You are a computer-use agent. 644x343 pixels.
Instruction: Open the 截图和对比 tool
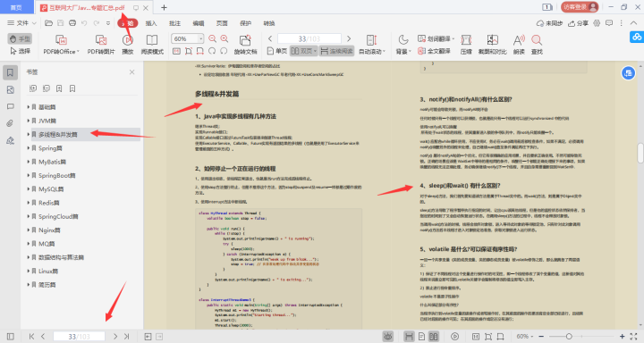493,45
